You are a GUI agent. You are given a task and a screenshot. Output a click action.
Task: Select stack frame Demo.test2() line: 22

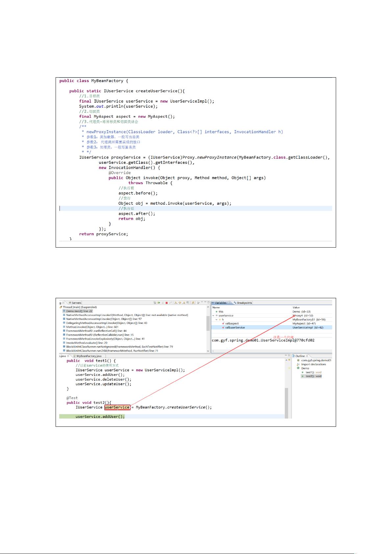click(x=78, y=311)
